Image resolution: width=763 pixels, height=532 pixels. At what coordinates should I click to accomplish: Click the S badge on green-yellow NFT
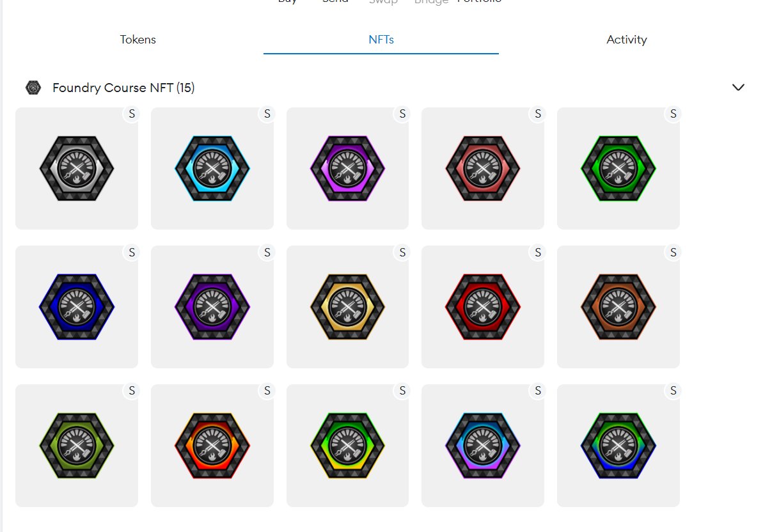tap(402, 391)
